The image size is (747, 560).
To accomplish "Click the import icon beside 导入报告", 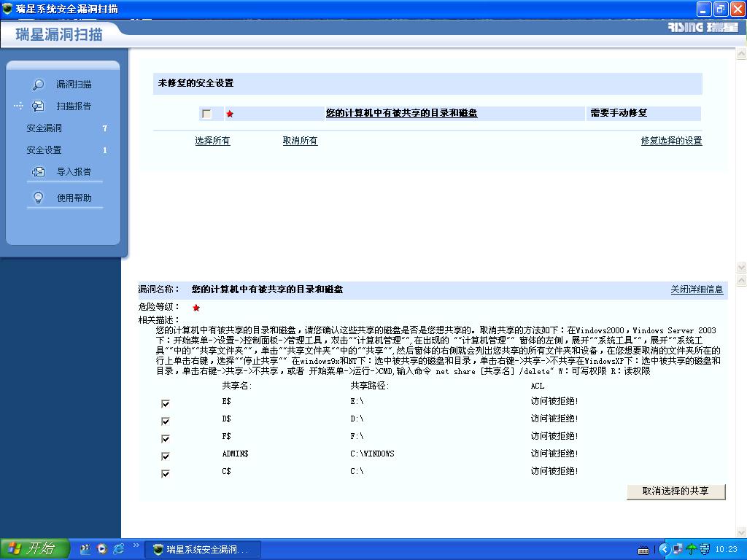I will (38, 172).
